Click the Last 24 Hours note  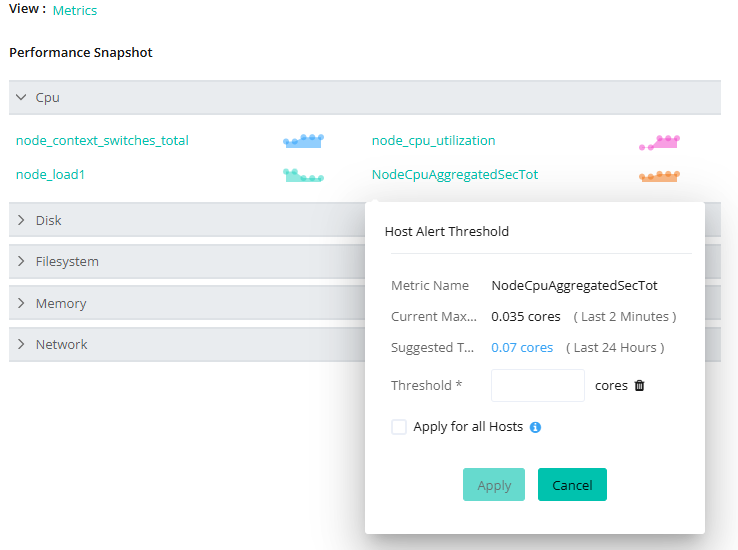pos(615,348)
